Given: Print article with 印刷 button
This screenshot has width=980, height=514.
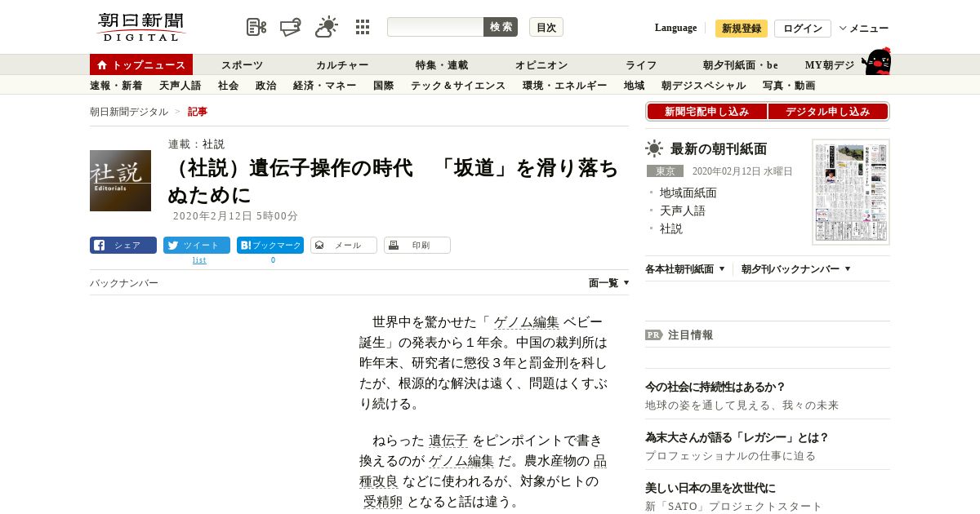Looking at the screenshot, I should (417, 245).
